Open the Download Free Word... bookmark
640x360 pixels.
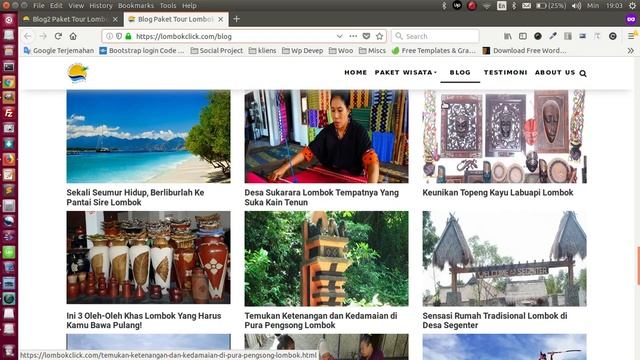pos(524,51)
